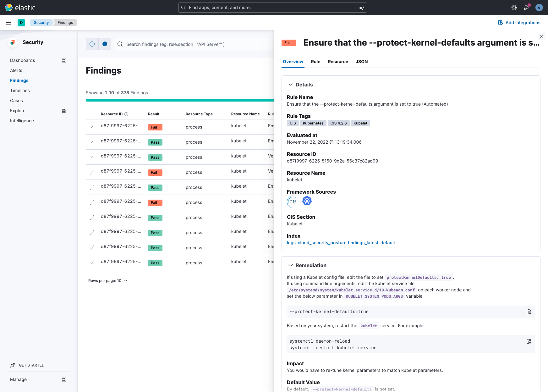The image size is (548, 392).
Task: Open the logs-cloud_security_posture index link
Action: click(x=341, y=243)
